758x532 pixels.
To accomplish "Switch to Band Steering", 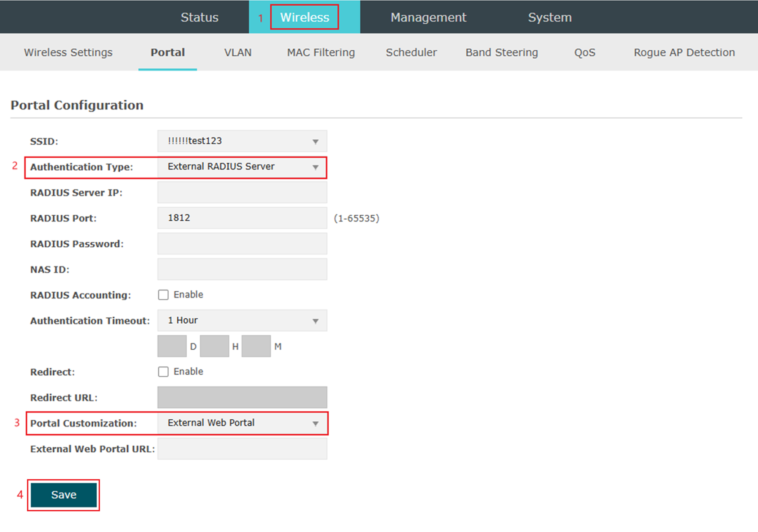I will tap(501, 52).
